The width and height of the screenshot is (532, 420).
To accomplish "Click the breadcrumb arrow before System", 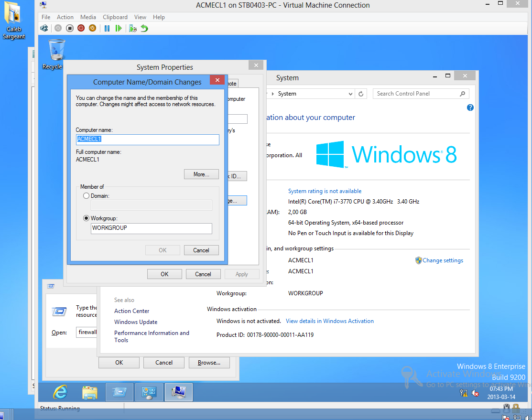I will [272, 94].
